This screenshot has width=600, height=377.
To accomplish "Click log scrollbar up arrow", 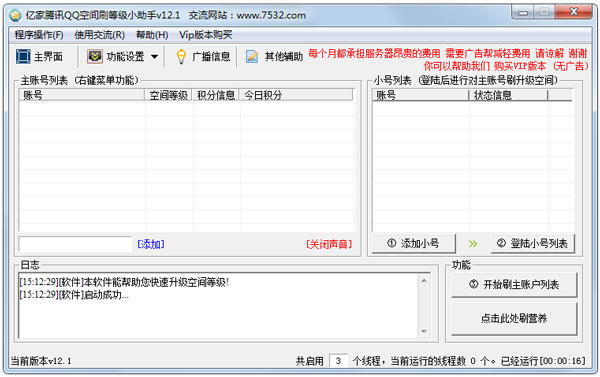I will (x=424, y=281).
